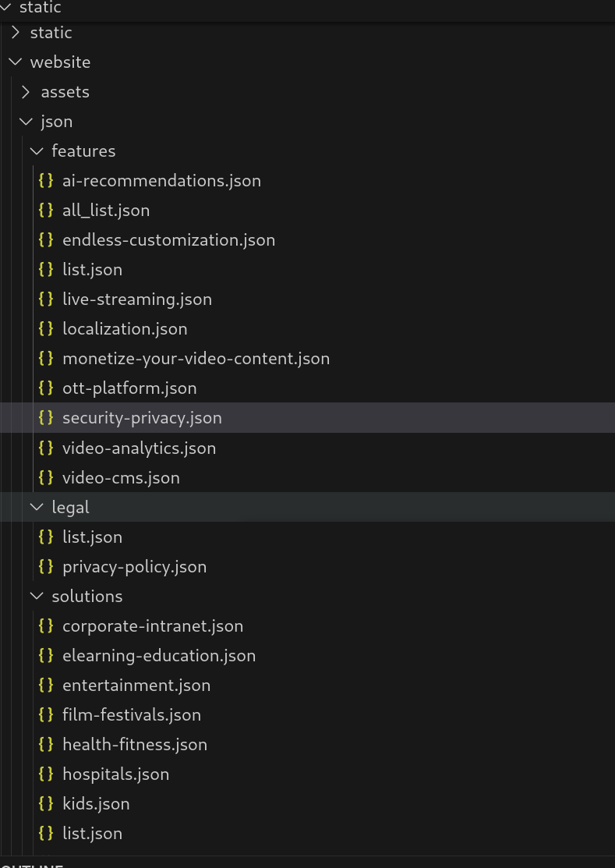Select monetize-your-video-content.json

point(196,358)
